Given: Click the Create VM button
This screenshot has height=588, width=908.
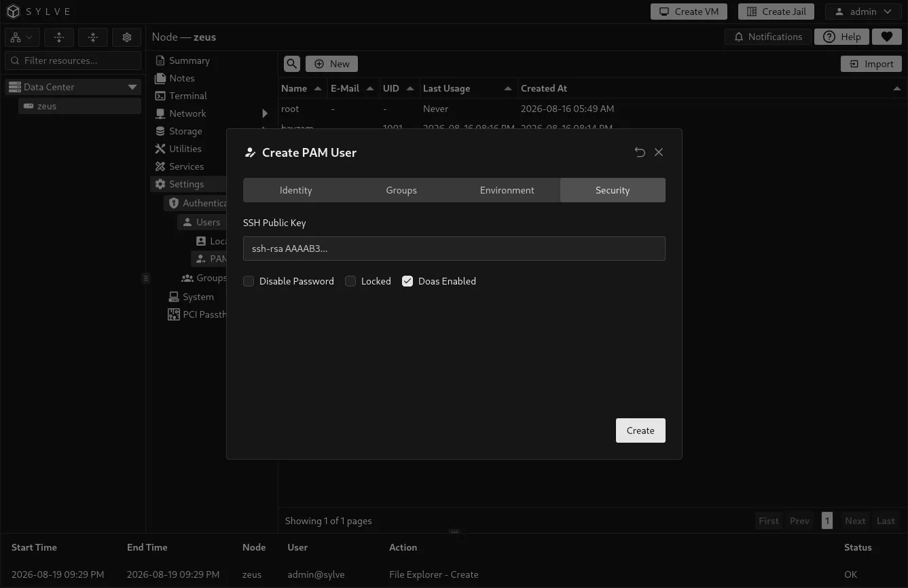Looking at the screenshot, I should point(689,12).
